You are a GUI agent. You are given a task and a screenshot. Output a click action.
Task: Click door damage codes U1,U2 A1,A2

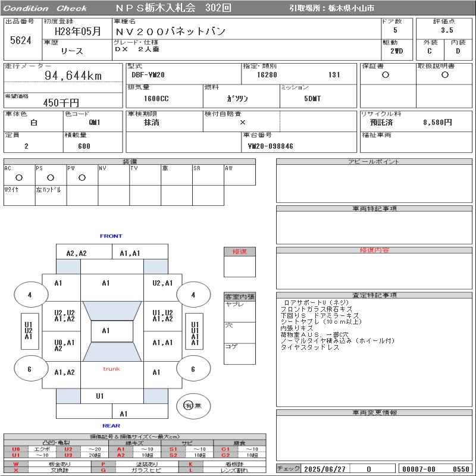(x=162, y=316)
